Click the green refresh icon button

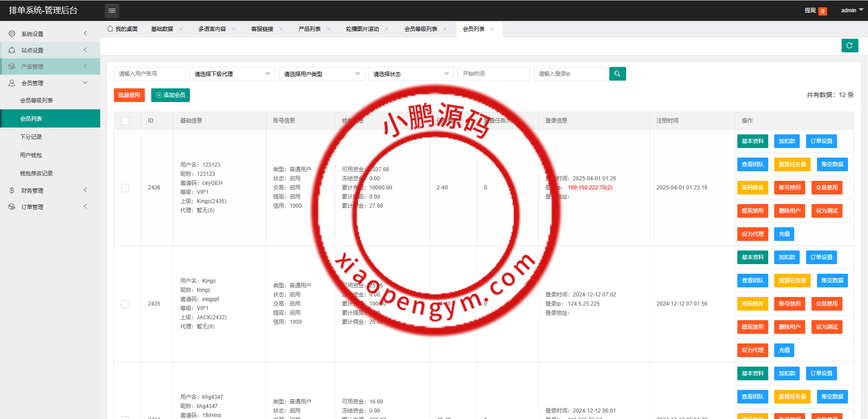pyautogui.click(x=849, y=46)
